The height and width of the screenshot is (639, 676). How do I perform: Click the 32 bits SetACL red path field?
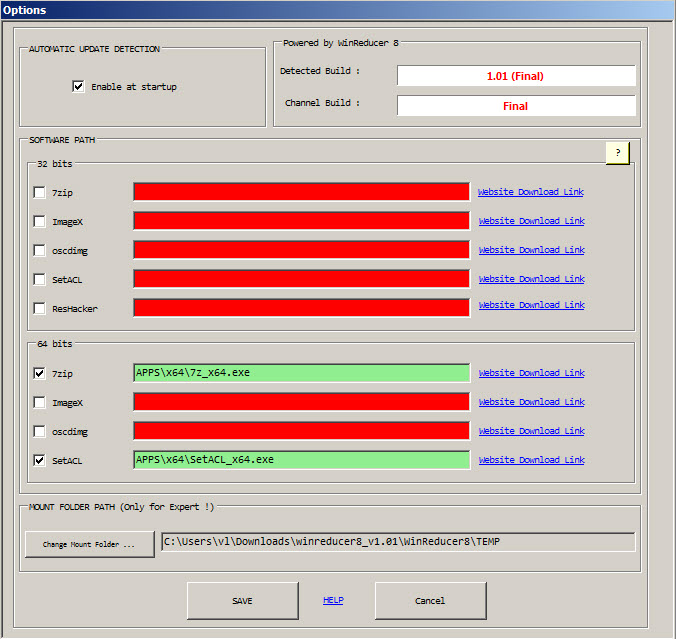pos(301,279)
